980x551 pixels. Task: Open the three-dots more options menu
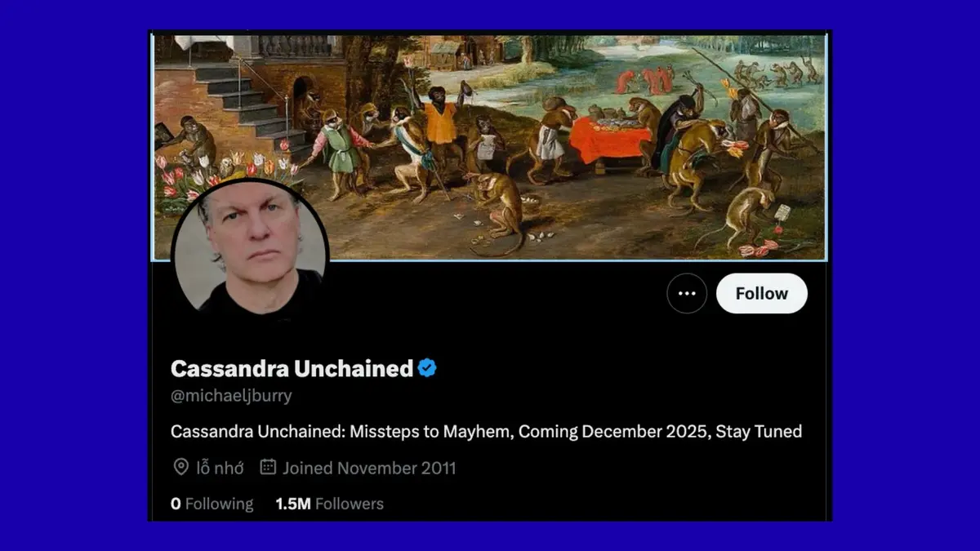click(687, 294)
